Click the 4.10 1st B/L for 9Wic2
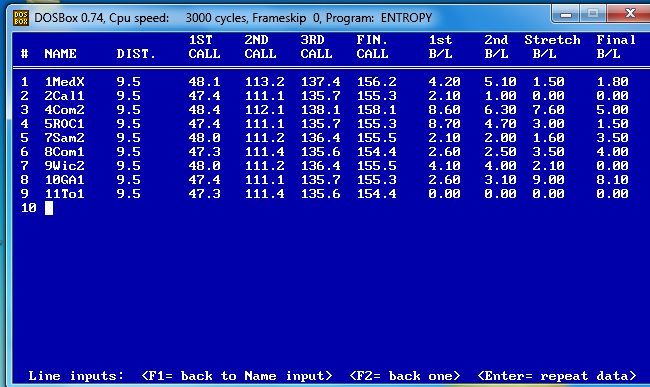Screen dimensions: 650x387 click(x=444, y=166)
